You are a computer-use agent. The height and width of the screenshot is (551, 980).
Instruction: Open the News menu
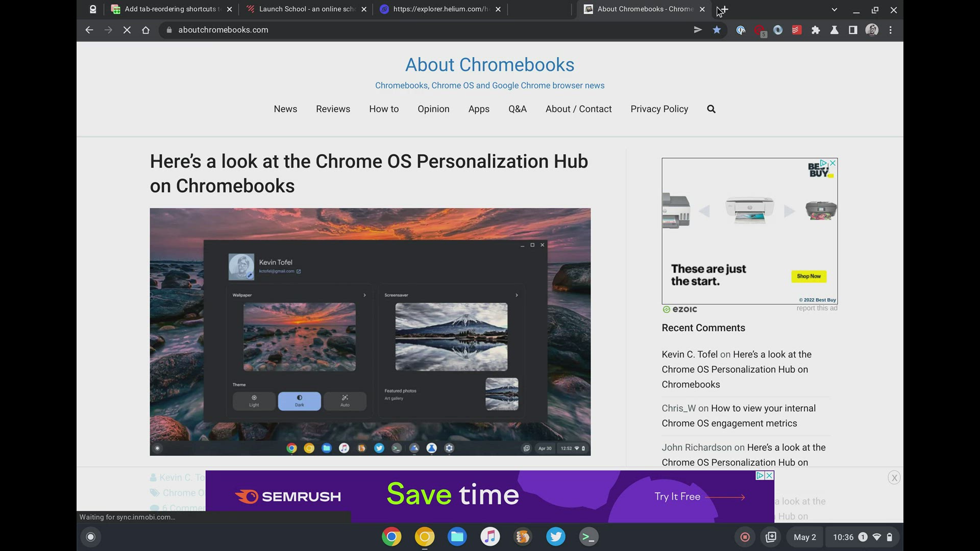pyautogui.click(x=285, y=109)
